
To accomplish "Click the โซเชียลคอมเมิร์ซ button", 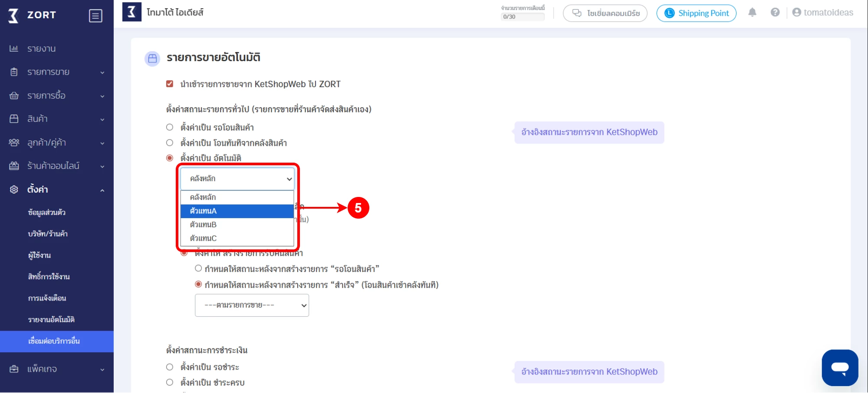I will coord(605,13).
